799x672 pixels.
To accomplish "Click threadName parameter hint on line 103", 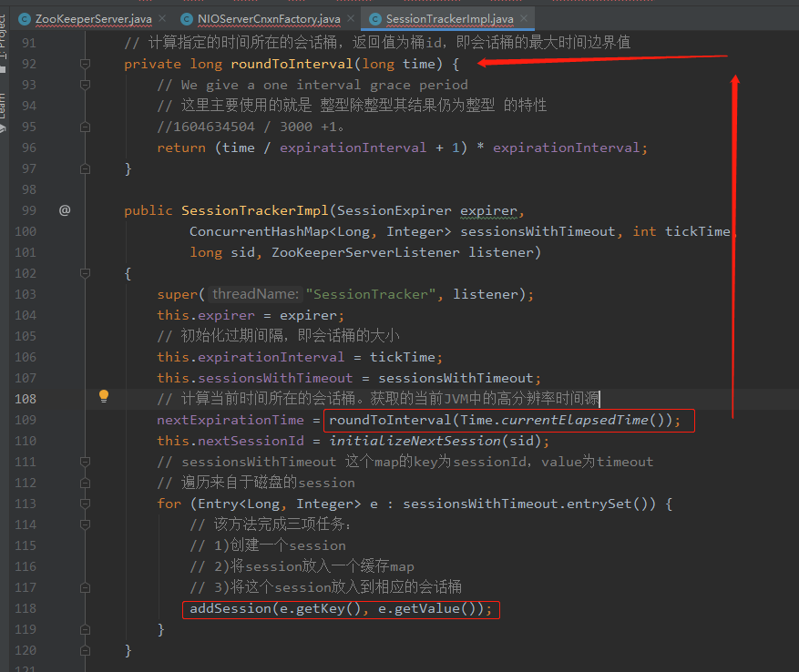I will point(255,294).
